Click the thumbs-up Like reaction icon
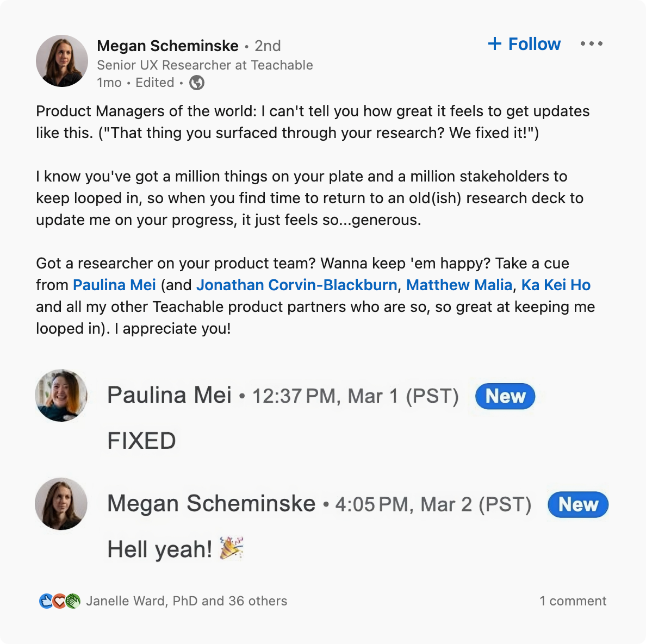The width and height of the screenshot is (646, 644). click(46, 601)
